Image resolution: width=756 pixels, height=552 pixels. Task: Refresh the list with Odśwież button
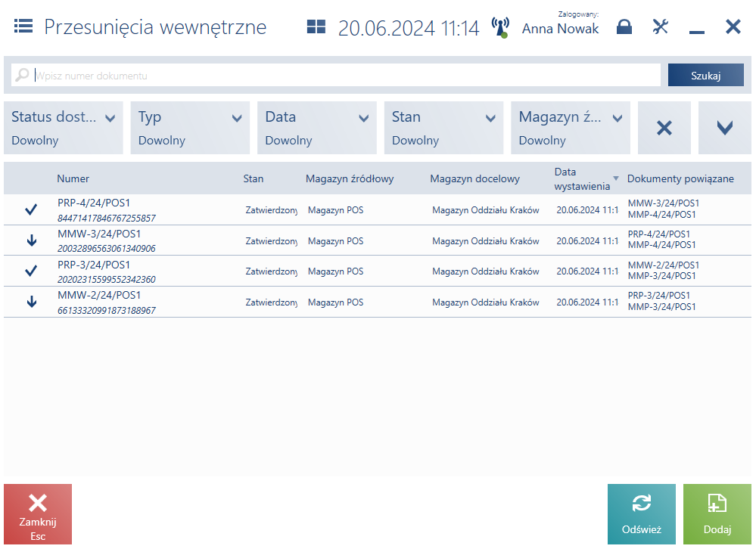641,514
